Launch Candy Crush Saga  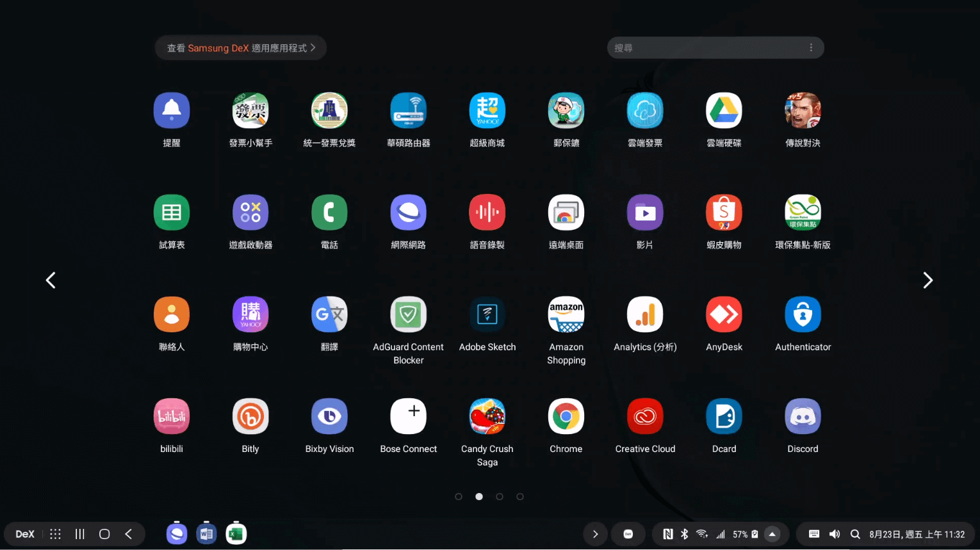[487, 416]
